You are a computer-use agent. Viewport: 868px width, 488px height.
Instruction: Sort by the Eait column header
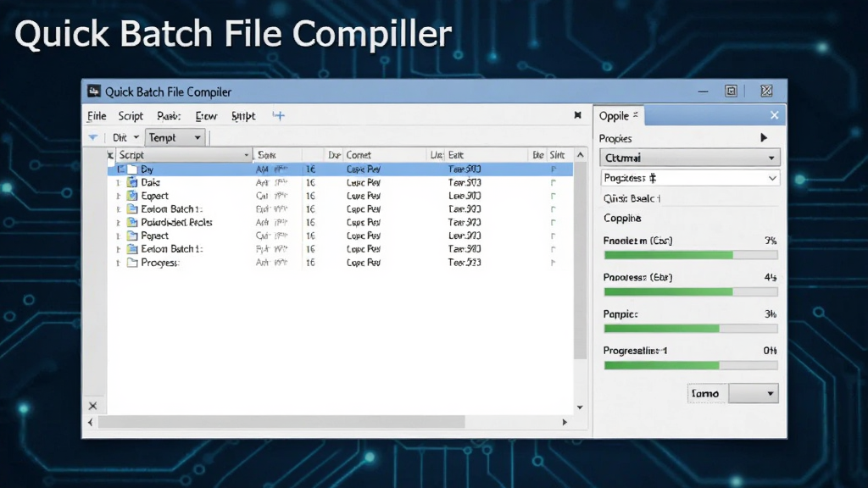point(487,156)
